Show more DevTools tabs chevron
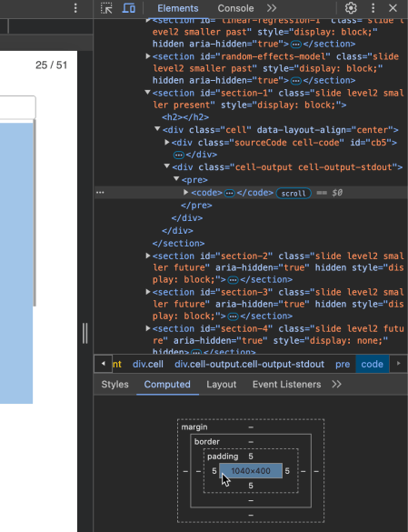Image resolution: width=408 pixels, height=532 pixels. 272,8
